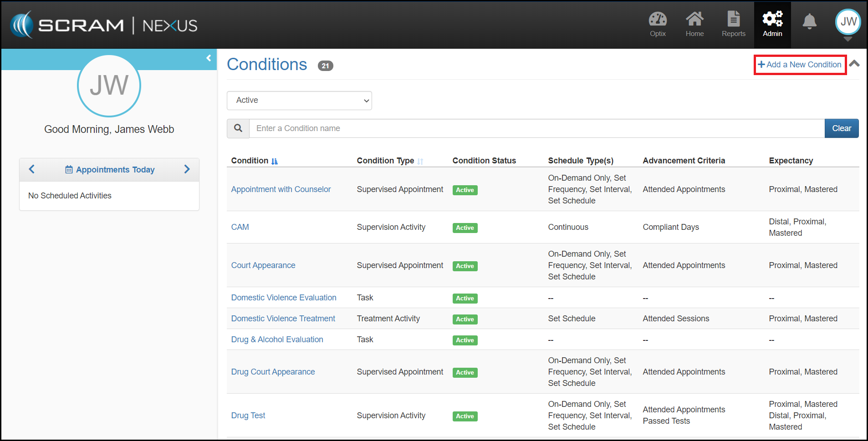This screenshot has height=441, width=868.
Task: Type in the Condition name search field
Action: 536,128
